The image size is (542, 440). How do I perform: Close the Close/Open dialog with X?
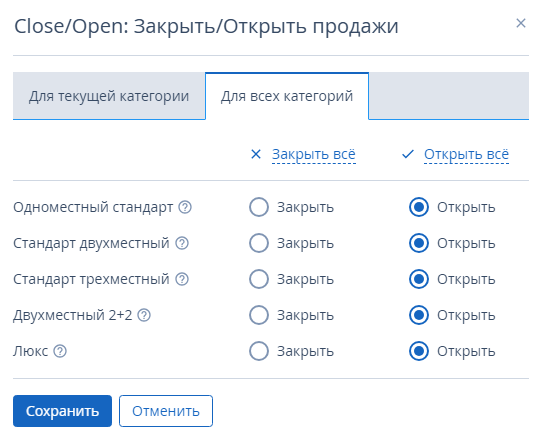tap(521, 23)
